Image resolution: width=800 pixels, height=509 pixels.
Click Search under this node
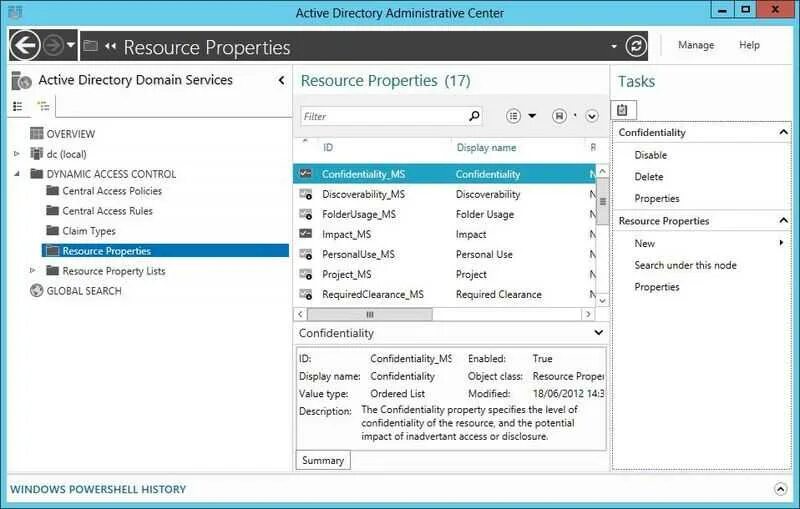coord(685,265)
